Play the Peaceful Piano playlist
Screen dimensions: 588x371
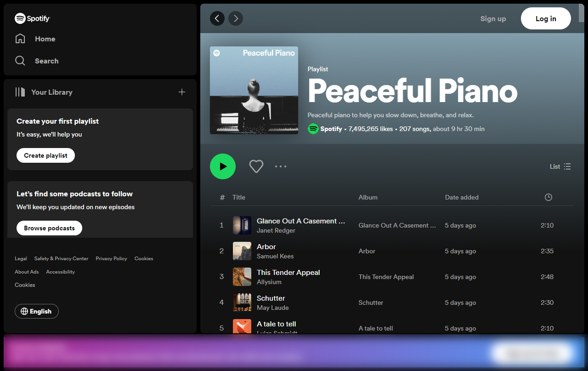pyautogui.click(x=223, y=166)
